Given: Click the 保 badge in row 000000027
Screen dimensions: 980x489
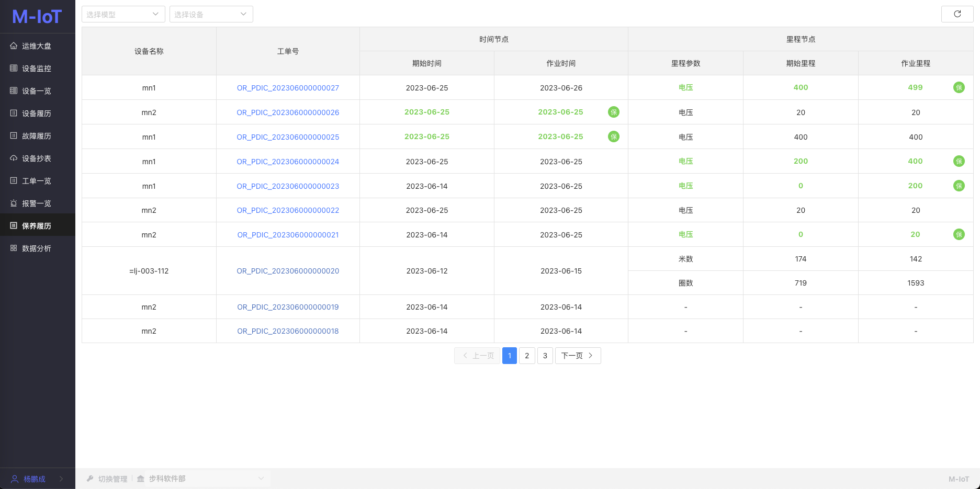Looking at the screenshot, I should point(959,87).
